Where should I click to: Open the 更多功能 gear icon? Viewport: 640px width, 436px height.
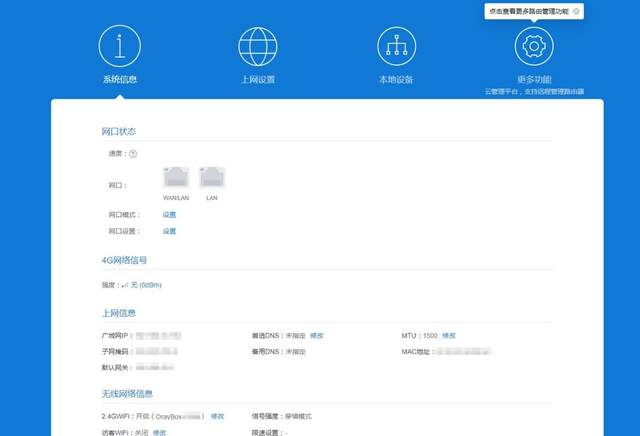[534, 45]
